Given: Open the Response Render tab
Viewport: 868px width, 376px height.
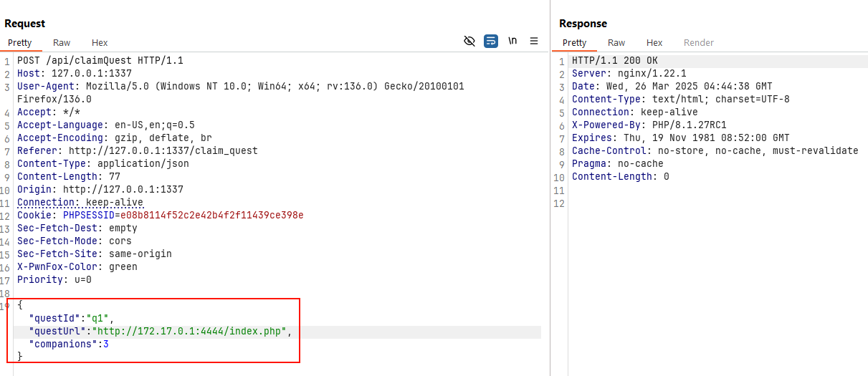Looking at the screenshot, I should click(x=699, y=43).
